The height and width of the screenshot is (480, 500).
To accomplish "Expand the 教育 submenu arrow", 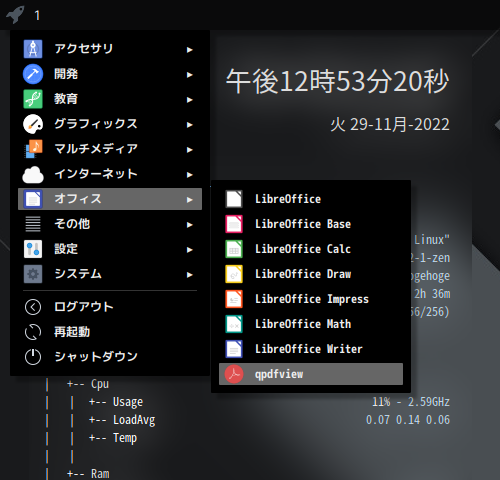I will pos(190,100).
